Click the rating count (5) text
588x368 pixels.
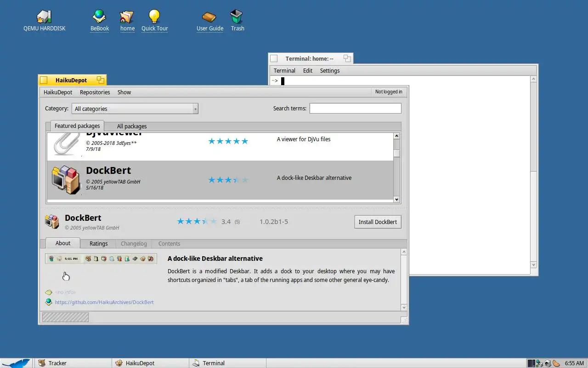pyautogui.click(x=237, y=222)
